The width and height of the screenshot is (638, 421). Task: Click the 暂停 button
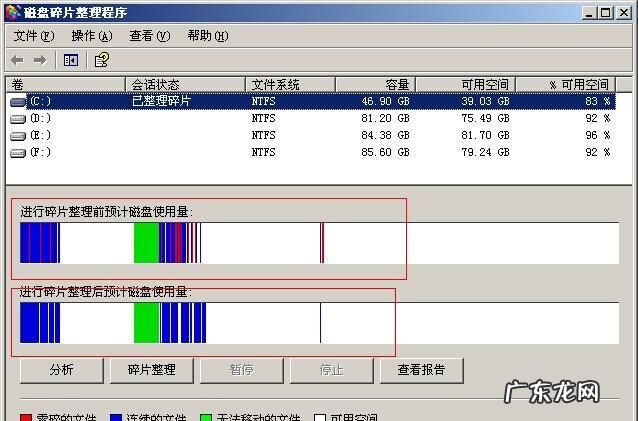tap(242, 370)
